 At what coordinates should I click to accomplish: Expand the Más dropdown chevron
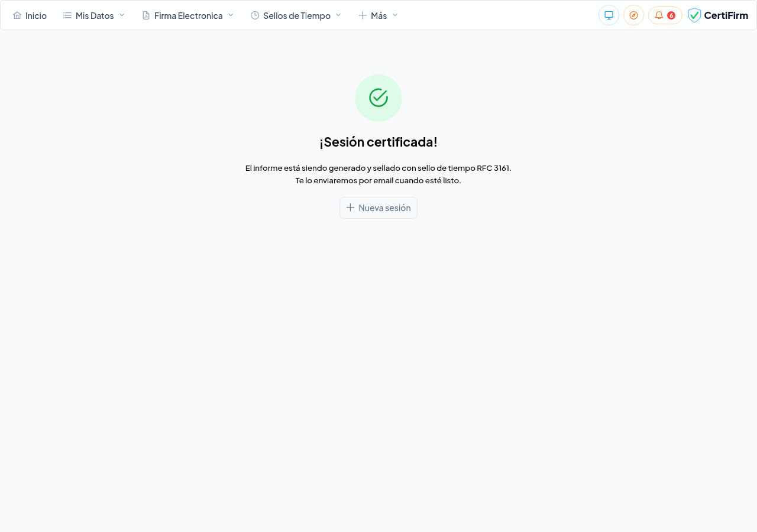[395, 15]
